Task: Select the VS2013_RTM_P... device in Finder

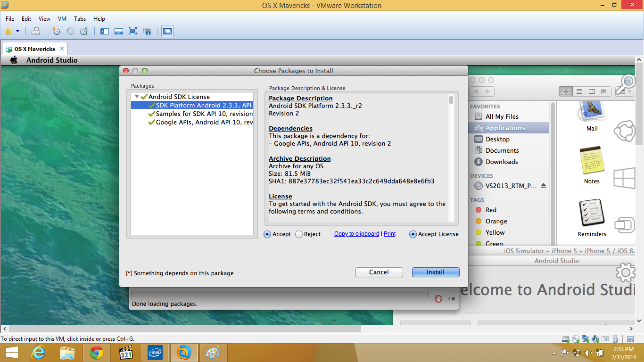Action: [511, 186]
